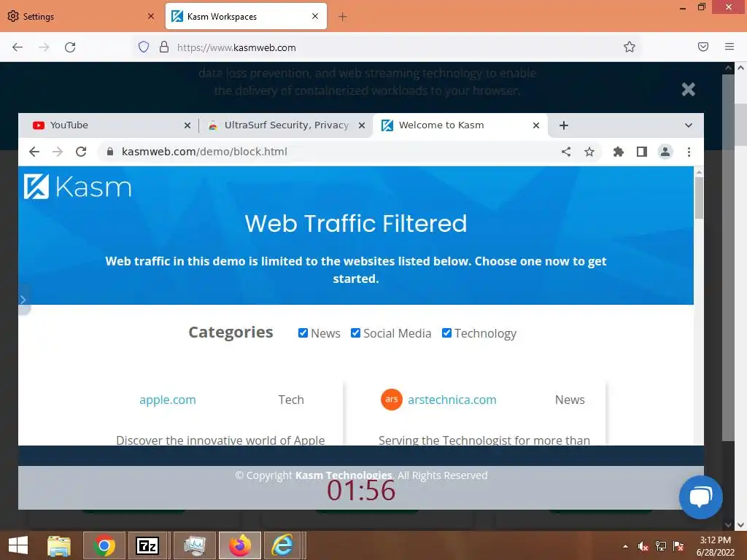This screenshot has height=560, width=747.
Task: Switch to UltraSurf Security tab
Action: tap(285, 125)
